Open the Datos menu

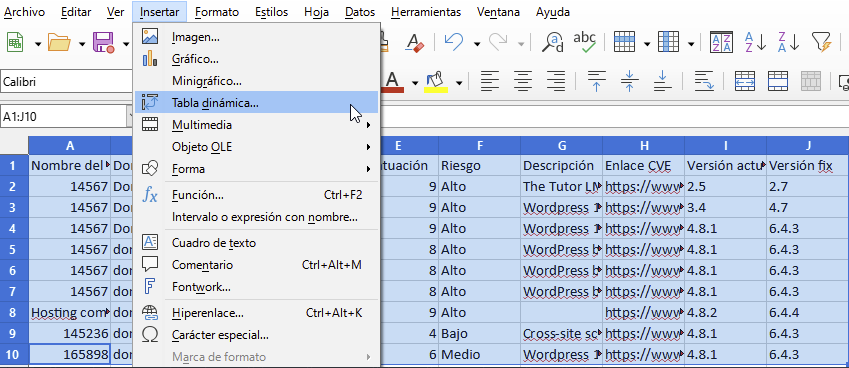click(360, 12)
